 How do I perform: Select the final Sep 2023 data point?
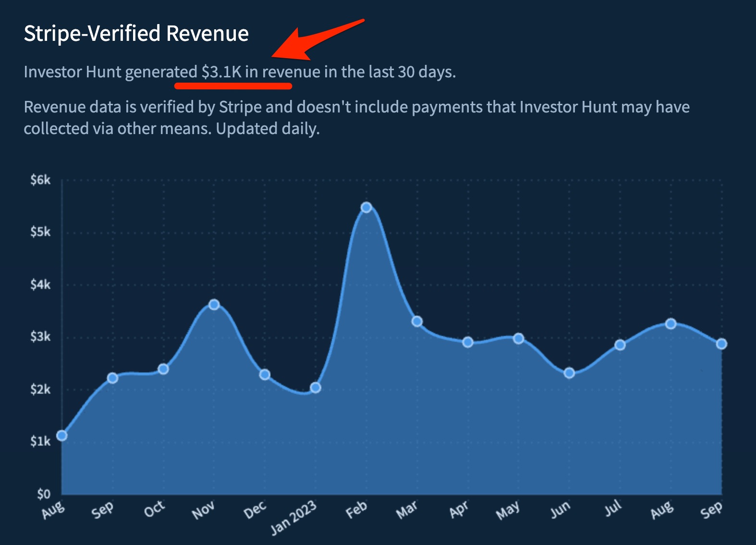pos(721,344)
